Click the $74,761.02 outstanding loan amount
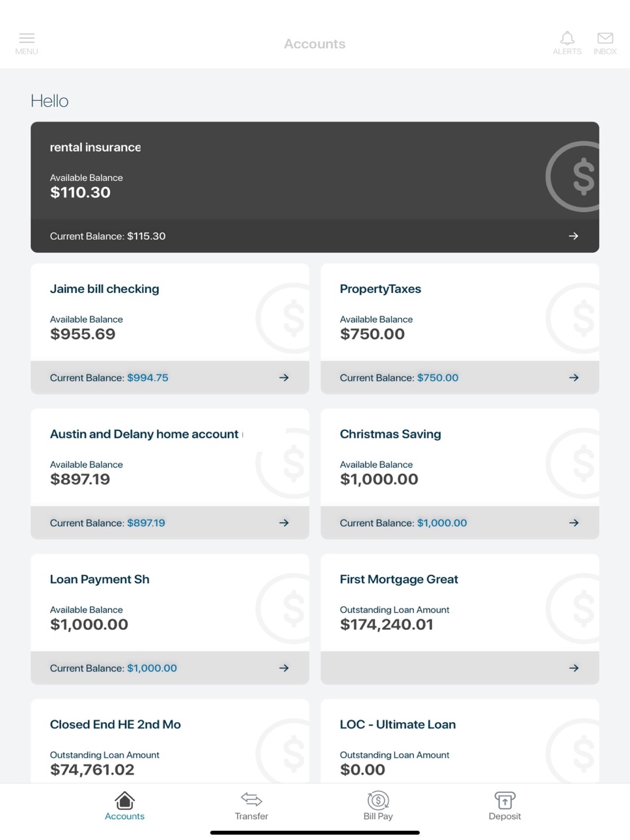 [x=92, y=770]
